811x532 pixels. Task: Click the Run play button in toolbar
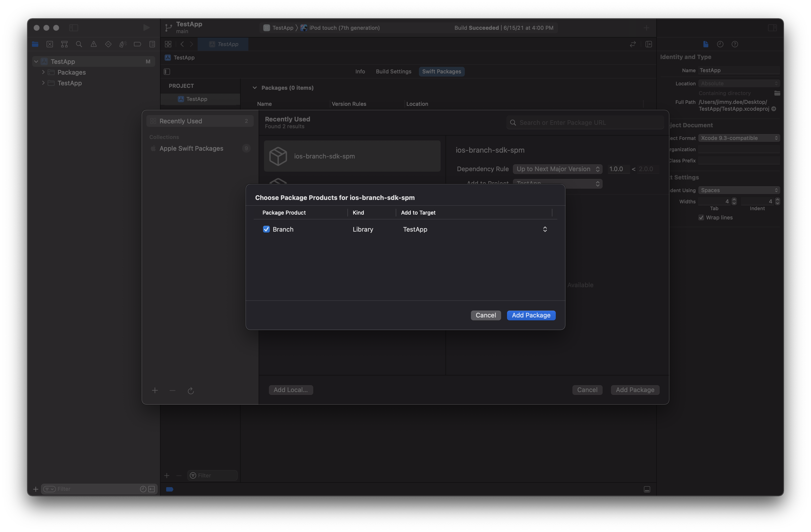[x=146, y=28]
